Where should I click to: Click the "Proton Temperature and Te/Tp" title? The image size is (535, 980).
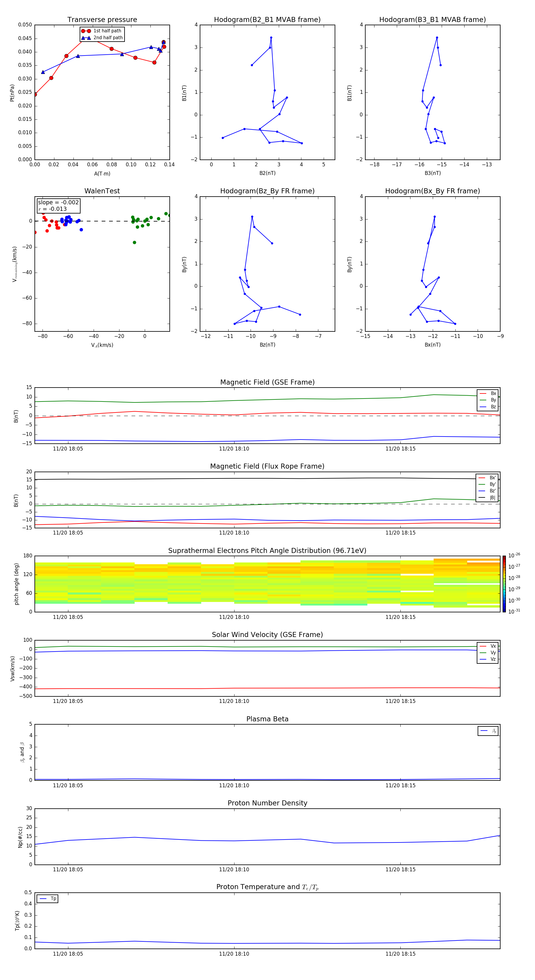point(267,887)
